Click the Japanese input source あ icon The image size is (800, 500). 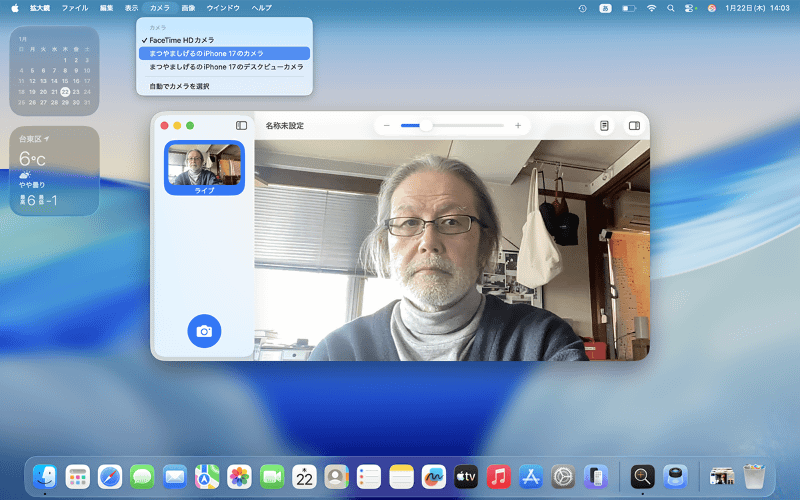(x=605, y=8)
